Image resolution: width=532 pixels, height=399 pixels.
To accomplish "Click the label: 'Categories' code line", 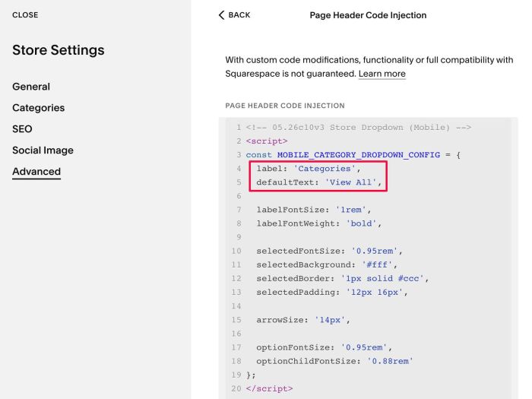I will tap(309, 169).
